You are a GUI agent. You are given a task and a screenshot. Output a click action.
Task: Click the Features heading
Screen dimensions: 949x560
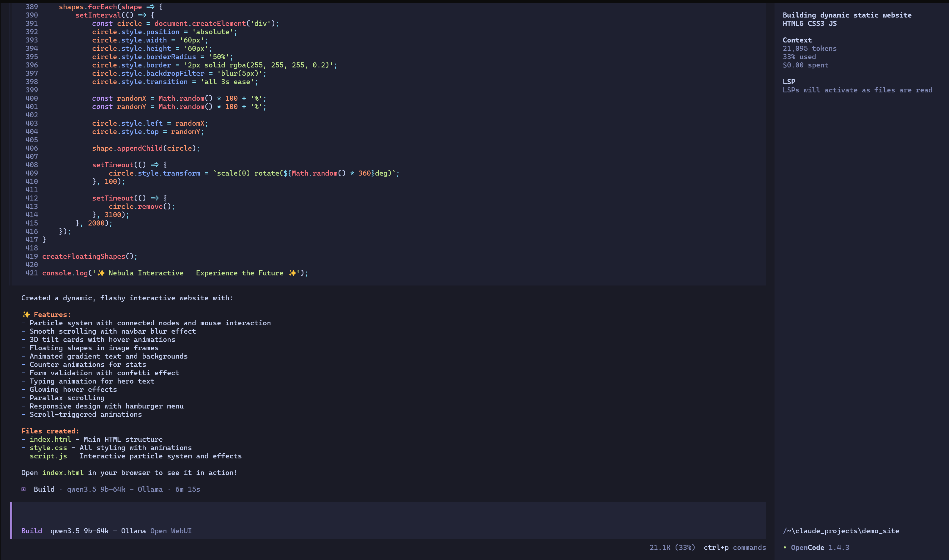46,314
